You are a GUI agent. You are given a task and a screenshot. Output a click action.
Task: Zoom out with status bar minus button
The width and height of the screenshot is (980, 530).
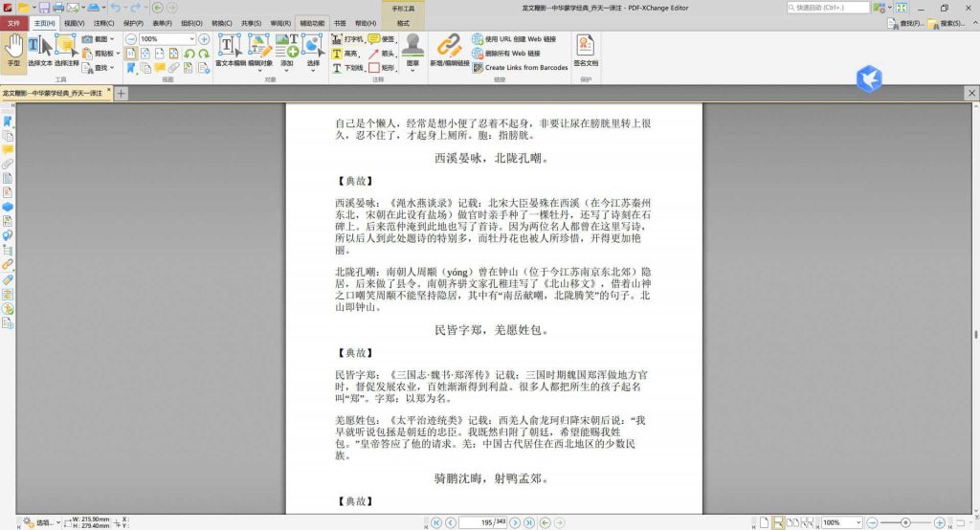click(873, 522)
